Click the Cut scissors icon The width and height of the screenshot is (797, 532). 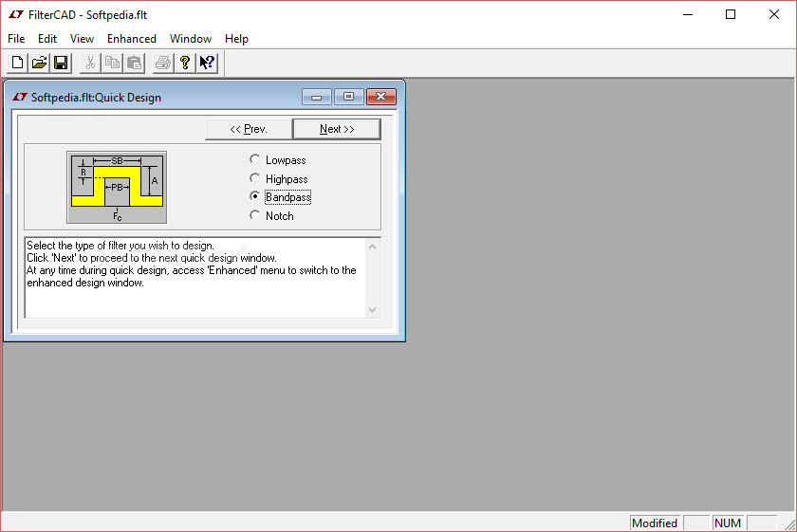tap(90, 63)
